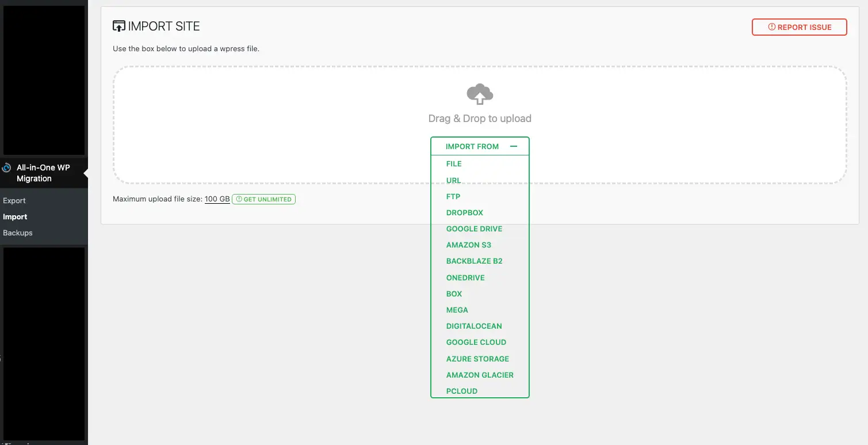The image size is (868, 445).
Task: Select URL import option
Action: pyautogui.click(x=453, y=180)
